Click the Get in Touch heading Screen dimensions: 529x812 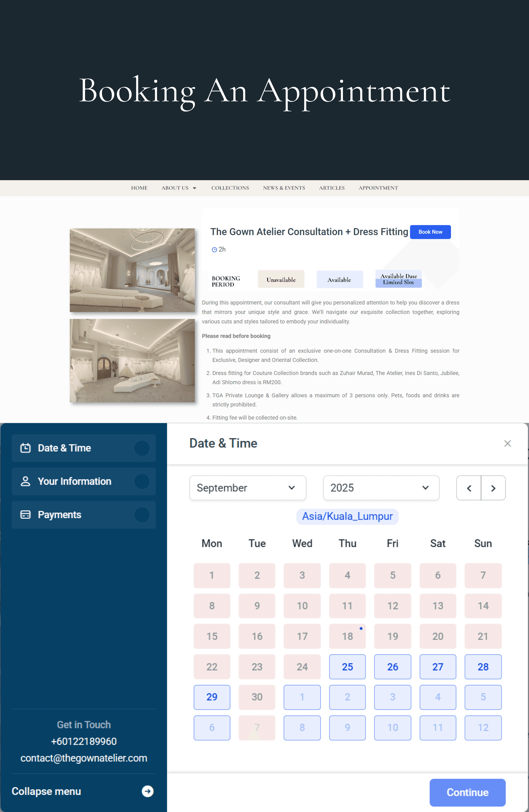[84, 725]
